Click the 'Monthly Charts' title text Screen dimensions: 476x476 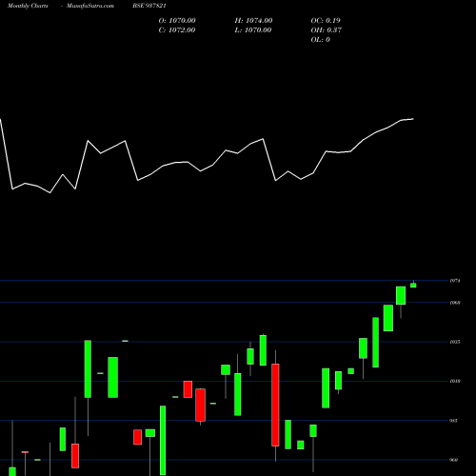tap(28, 6)
